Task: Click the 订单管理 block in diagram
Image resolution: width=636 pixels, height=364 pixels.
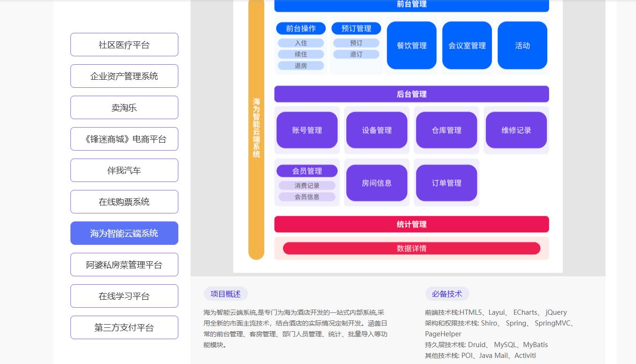Action: pos(446,183)
